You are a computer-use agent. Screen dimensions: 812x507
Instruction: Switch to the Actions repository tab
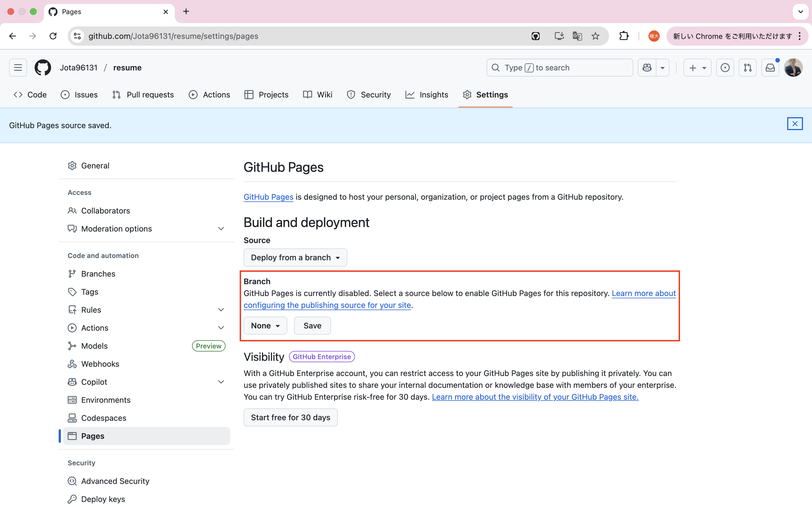[x=209, y=95]
